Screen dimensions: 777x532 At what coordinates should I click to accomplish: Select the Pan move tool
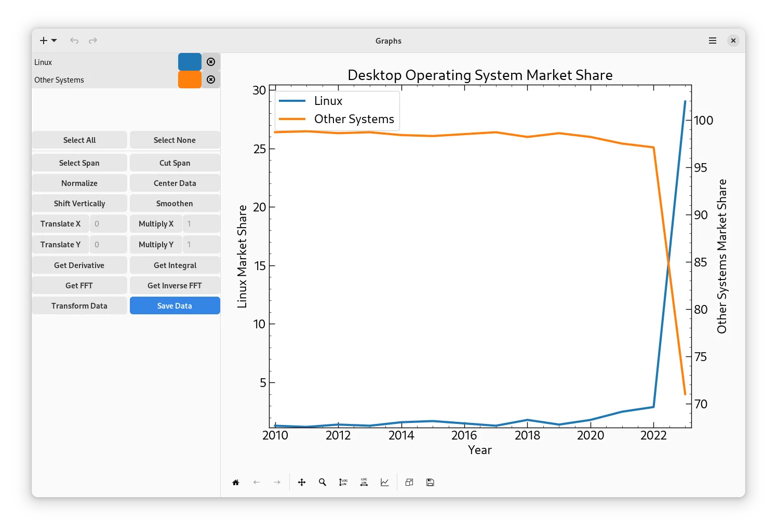click(302, 482)
